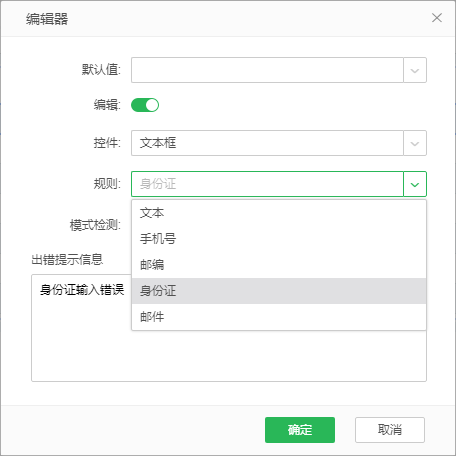
Task: Toggle the 编辑 switch off
Action: click(145, 105)
